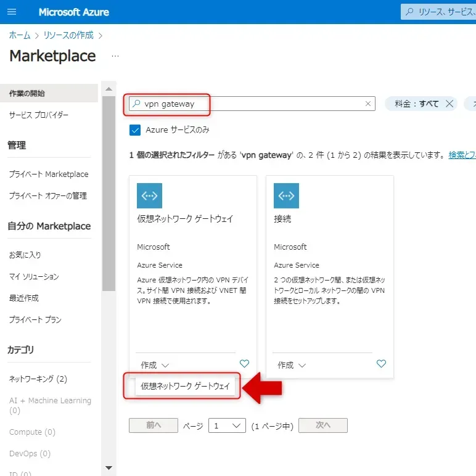Click the 次へ pagination button
The width and height of the screenshot is (476, 476).
pos(322,425)
